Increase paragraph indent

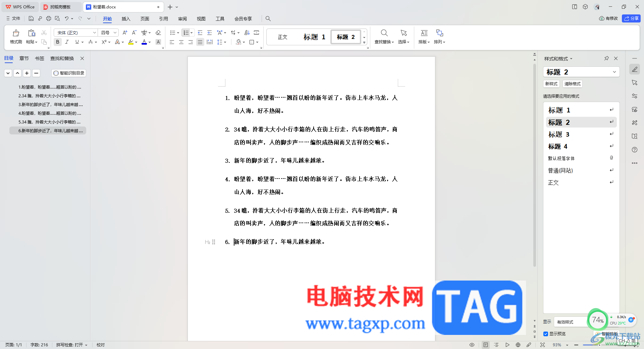[209, 33]
